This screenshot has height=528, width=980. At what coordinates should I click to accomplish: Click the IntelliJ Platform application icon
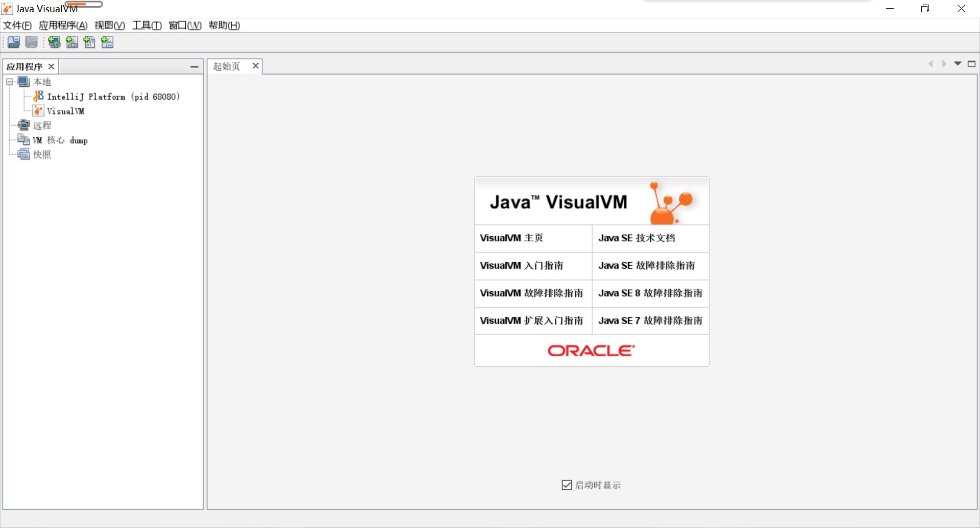click(x=39, y=96)
